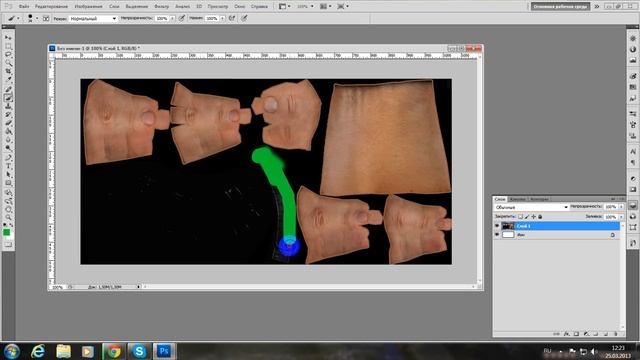Select the Pen tool
The width and height of the screenshot is (640, 360).
pos(8,157)
